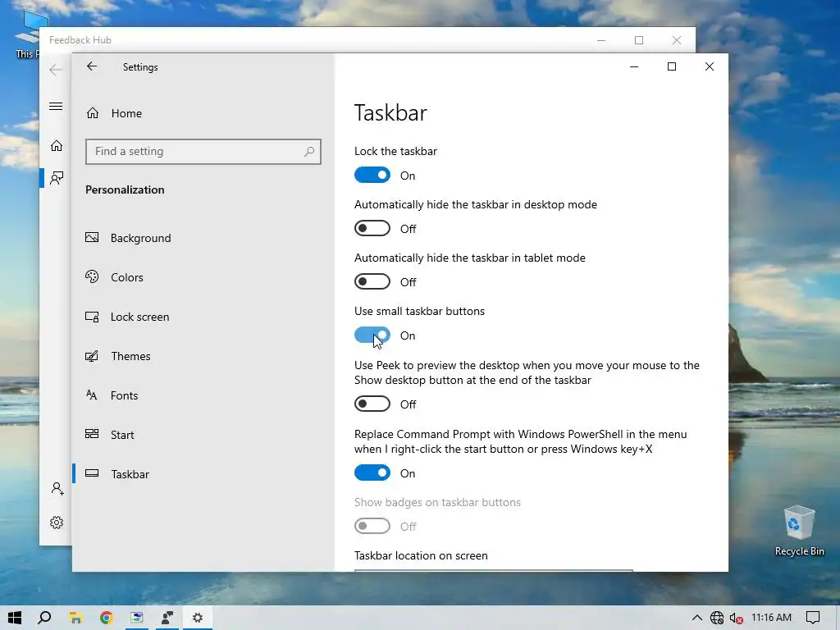Open Action Center notifications
Viewport: 840px width, 630px height.
pyautogui.click(x=813, y=618)
